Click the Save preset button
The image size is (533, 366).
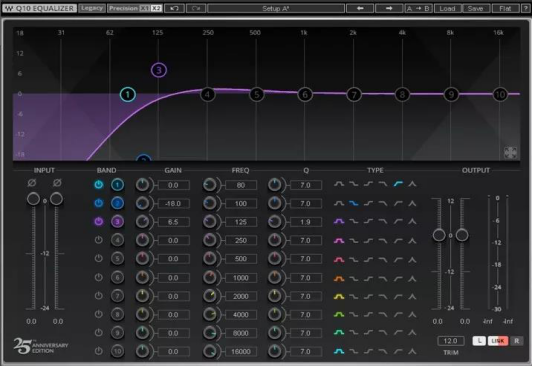(475, 8)
